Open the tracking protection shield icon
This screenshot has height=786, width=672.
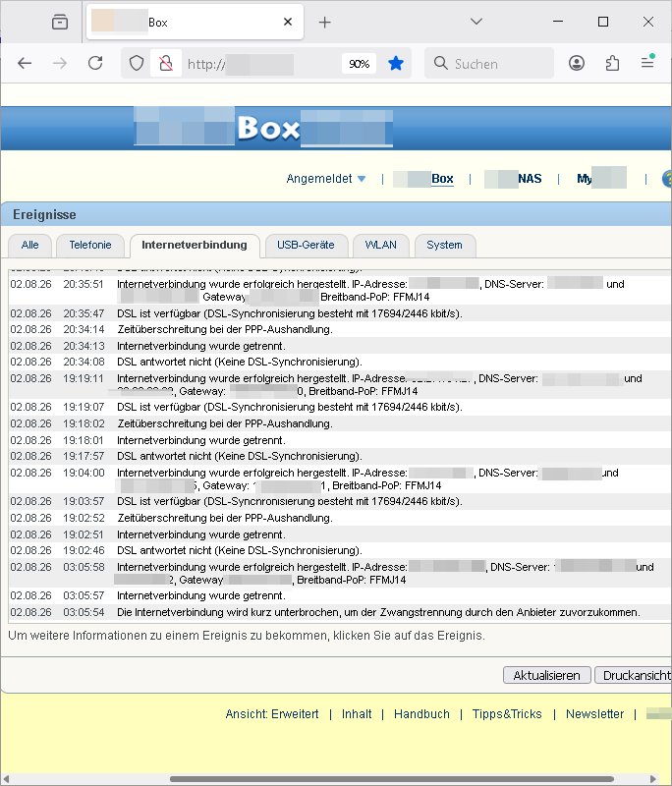pyautogui.click(x=137, y=63)
